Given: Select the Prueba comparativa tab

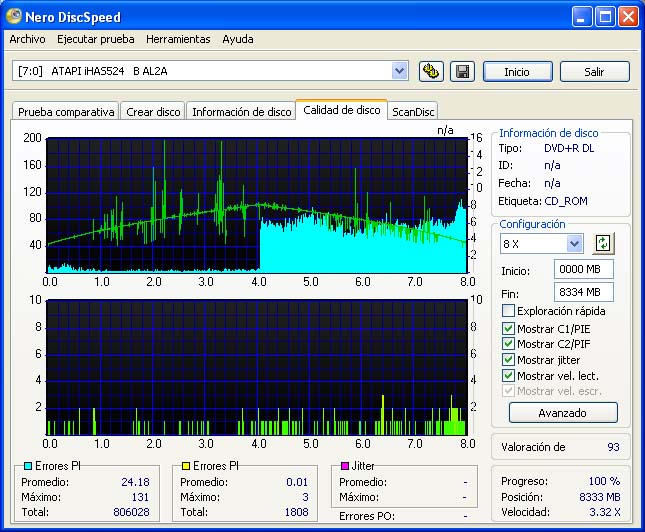Looking at the screenshot, I should pyautogui.click(x=66, y=112).
